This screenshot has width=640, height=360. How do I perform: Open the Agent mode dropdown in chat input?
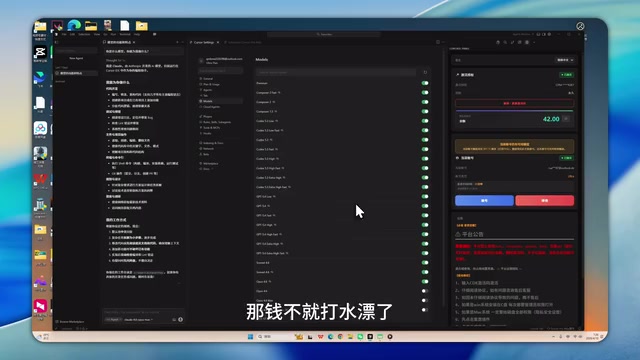[113, 320]
